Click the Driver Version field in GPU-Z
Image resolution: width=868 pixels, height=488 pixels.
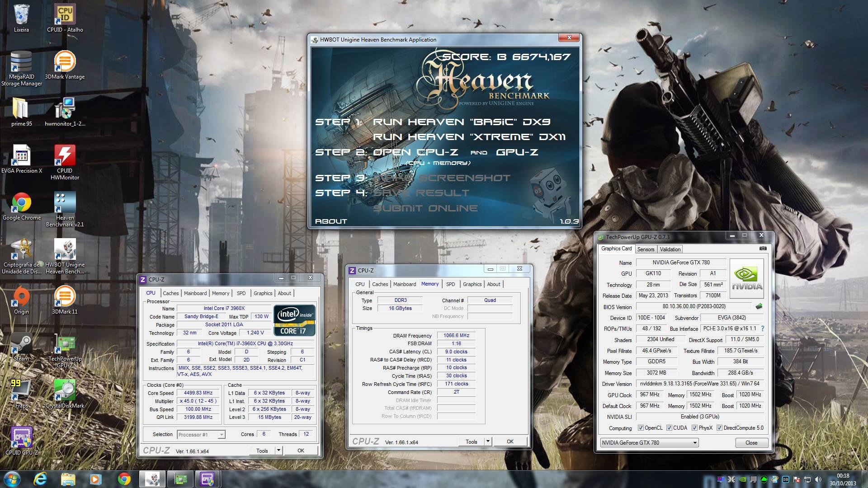click(x=700, y=384)
